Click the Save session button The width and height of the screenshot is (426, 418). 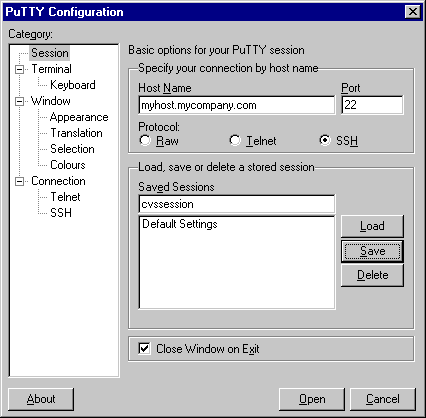(372, 251)
